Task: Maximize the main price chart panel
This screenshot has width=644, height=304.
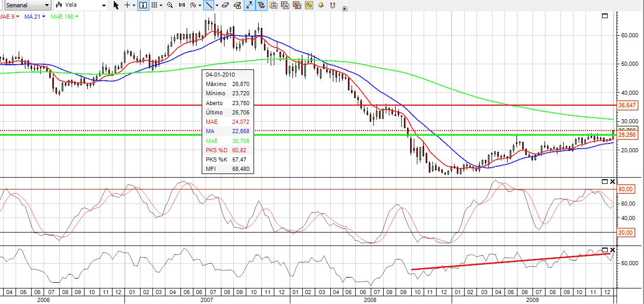Action: 604,16
